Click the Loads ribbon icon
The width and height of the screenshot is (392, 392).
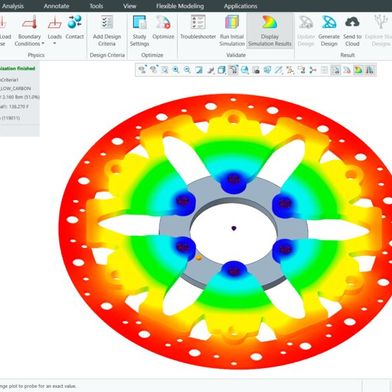(55, 23)
